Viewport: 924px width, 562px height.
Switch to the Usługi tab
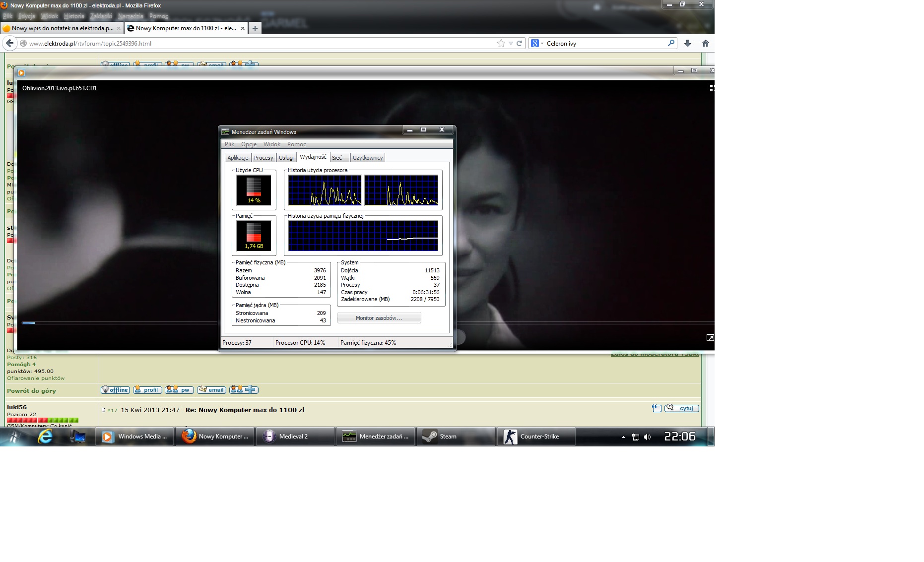[x=286, y=158]
